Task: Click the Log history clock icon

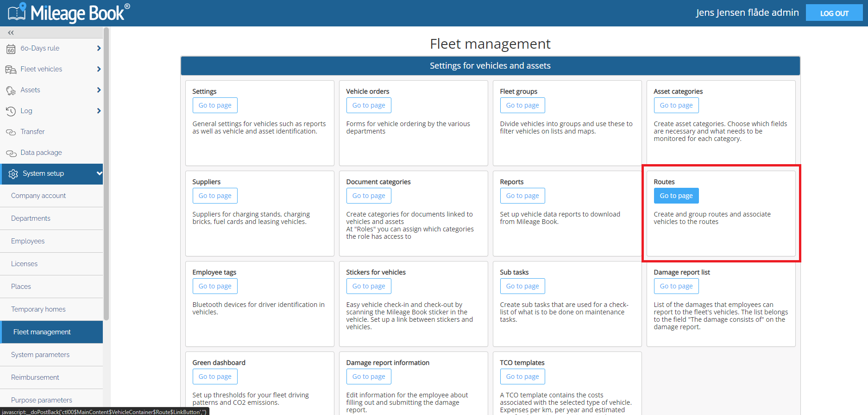Action: tap(11, 111)
